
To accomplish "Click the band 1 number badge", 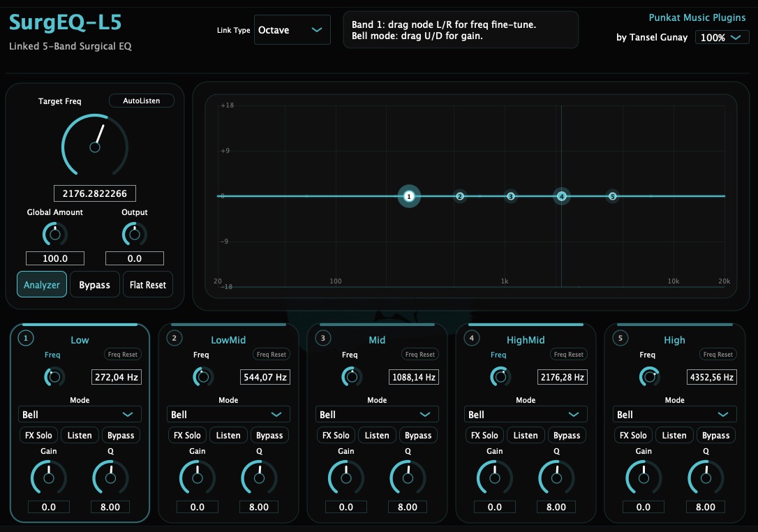I will 26,338.
